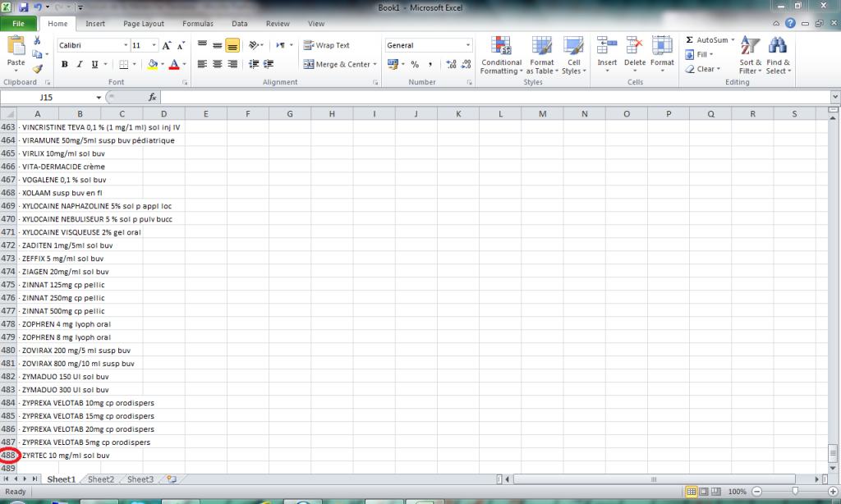Toggle Underline formatting
This screenshot has height=504, width=841.
pos(95,64)
